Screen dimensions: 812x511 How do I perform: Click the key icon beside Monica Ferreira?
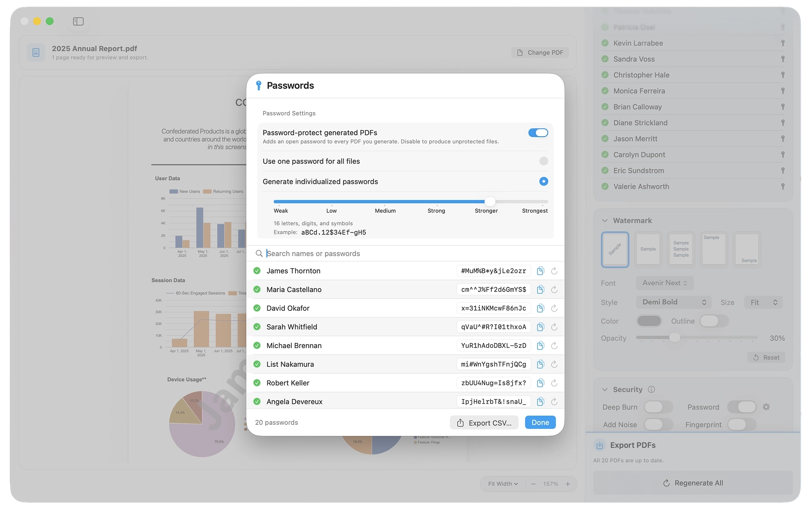tap(783, 91)
